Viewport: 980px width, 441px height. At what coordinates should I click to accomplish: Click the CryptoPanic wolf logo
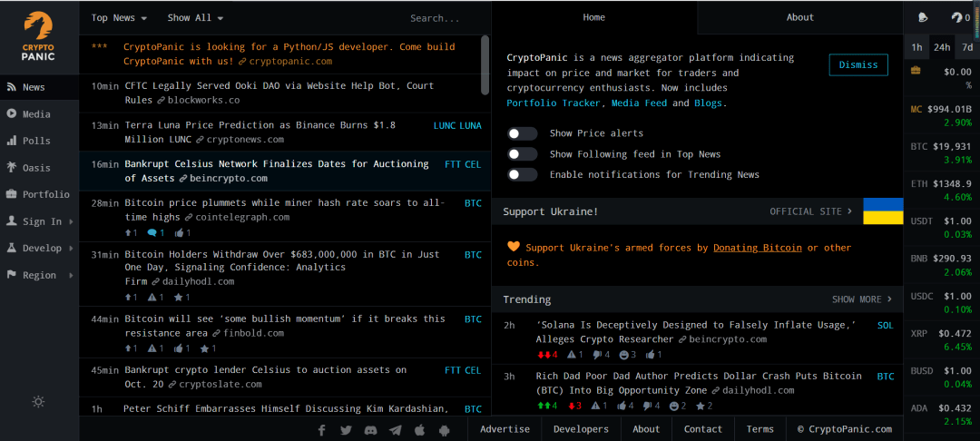(x=39, y=36)
